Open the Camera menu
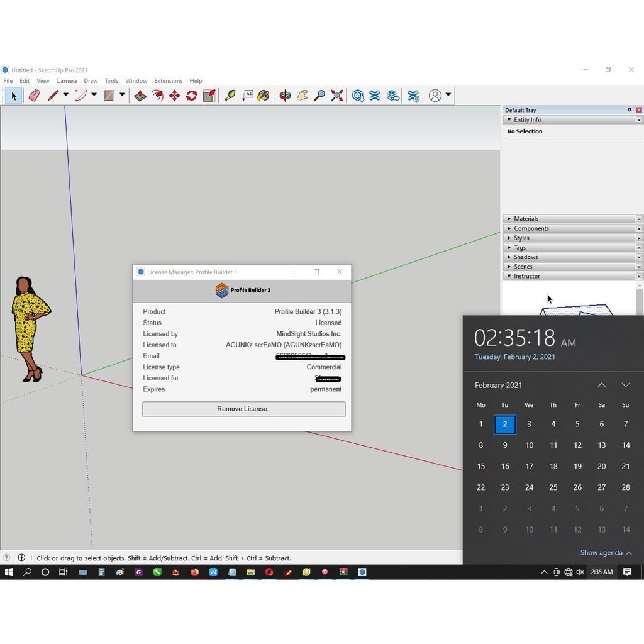The image size is (644, 644). [x=67, y=81]
